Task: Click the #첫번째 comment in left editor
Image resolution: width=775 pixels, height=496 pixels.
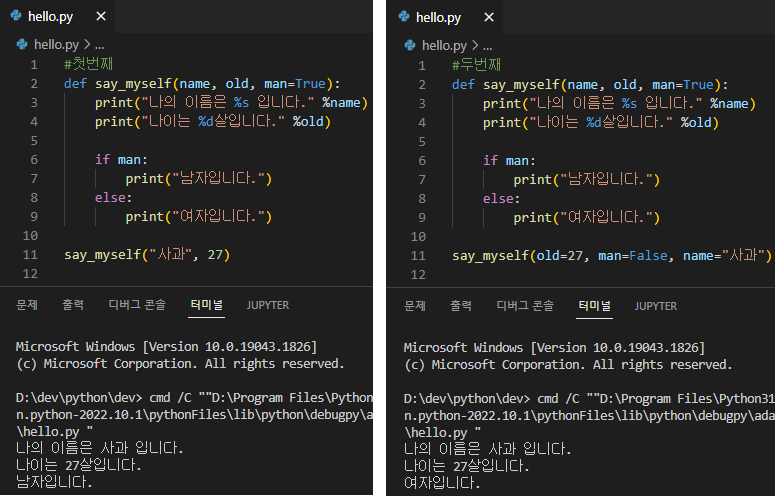Action: tap(88, 64)
